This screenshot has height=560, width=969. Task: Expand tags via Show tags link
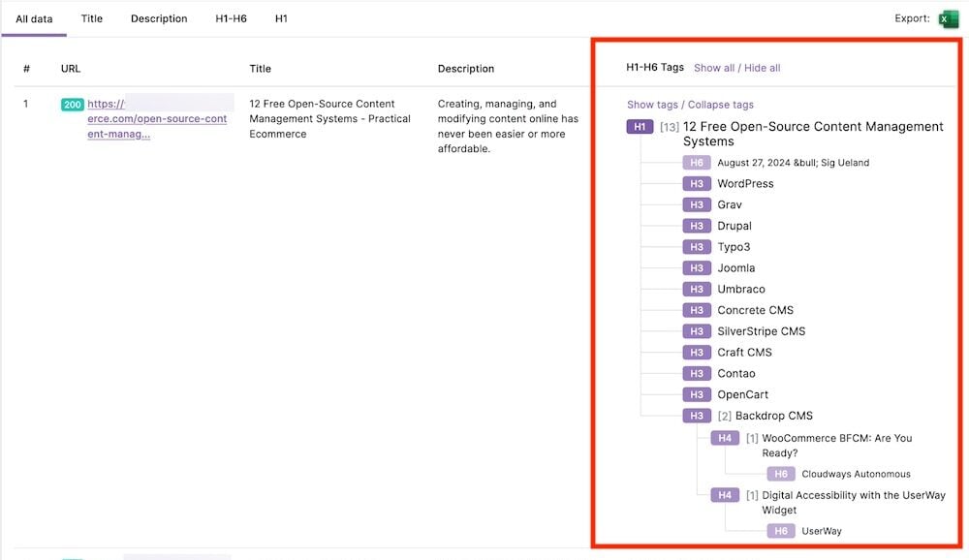(x=652, y=105)
